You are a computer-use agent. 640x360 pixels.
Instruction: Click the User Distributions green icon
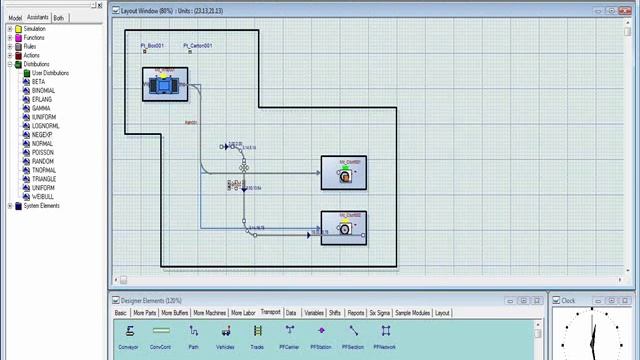coord(27,73)
